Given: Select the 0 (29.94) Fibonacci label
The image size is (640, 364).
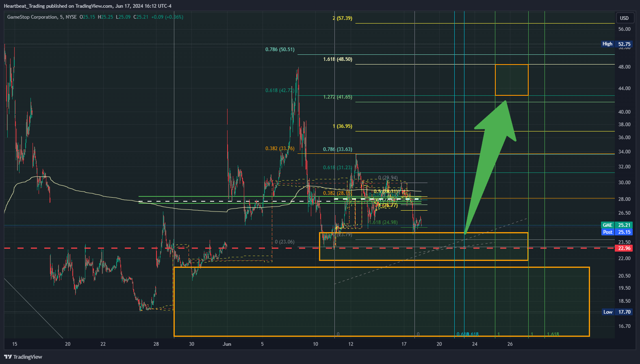Looking at the screenshot, I should [388, 178].
